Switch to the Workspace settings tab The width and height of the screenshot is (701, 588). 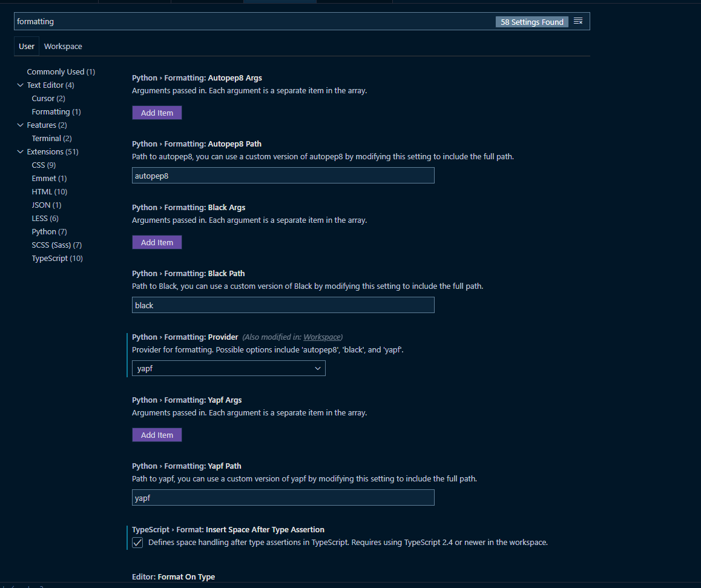(x=63, y=47)
